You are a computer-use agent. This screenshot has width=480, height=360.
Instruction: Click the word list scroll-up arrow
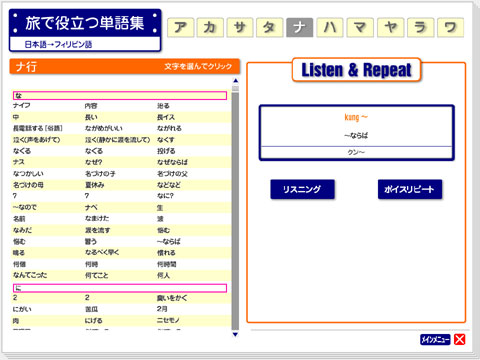point(236,81)
